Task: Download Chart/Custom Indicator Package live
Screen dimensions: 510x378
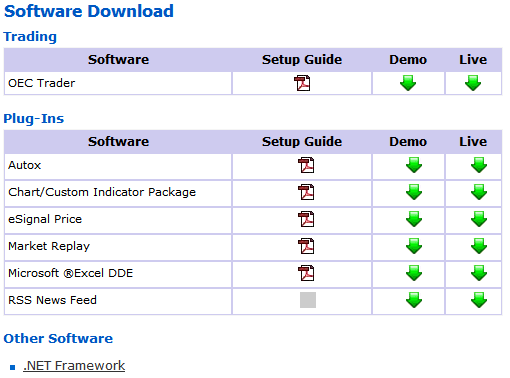Action: [x=479, y=192]
